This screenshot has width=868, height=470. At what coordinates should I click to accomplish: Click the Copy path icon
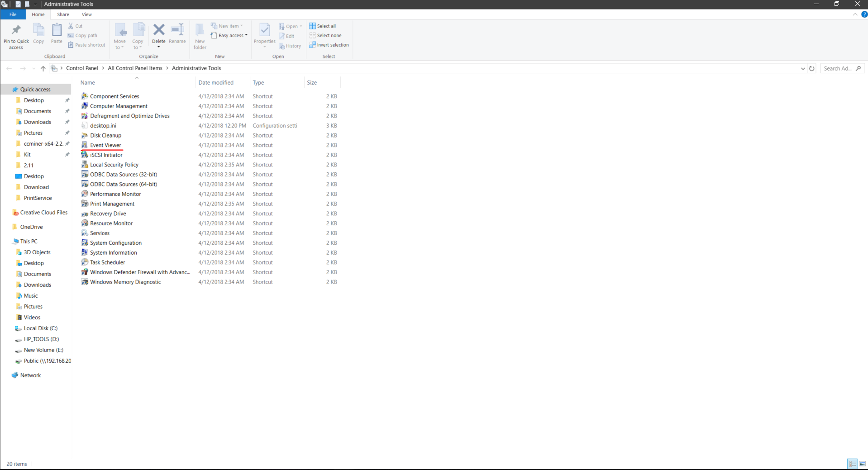(x=71, y=35)
